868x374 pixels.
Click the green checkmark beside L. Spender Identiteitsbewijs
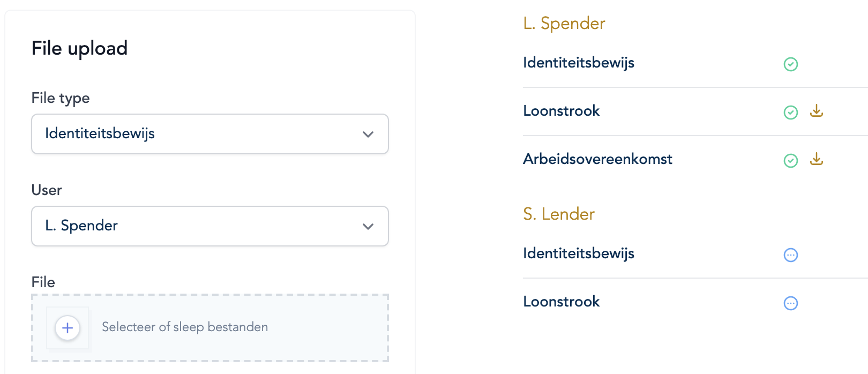tap(791, 64)
